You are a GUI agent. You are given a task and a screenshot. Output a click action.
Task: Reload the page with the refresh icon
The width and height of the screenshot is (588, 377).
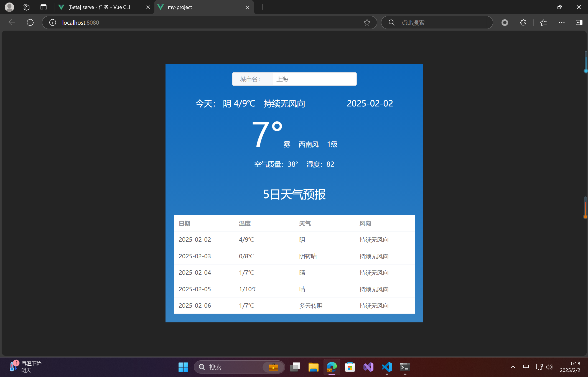[30, 22]
